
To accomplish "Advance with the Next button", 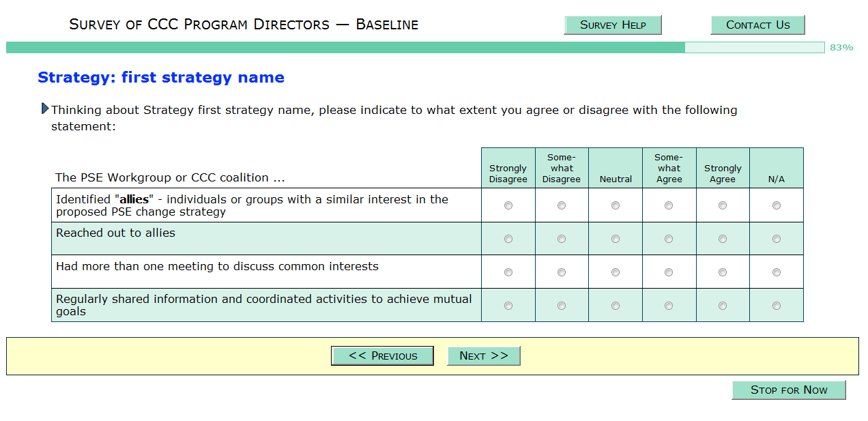I will coord(483,355).
